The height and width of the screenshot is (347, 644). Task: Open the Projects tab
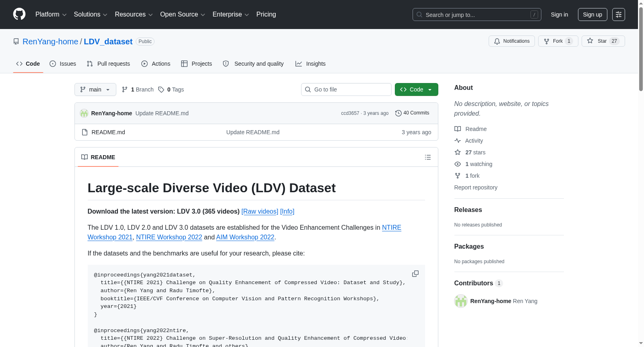click(196, 64)
